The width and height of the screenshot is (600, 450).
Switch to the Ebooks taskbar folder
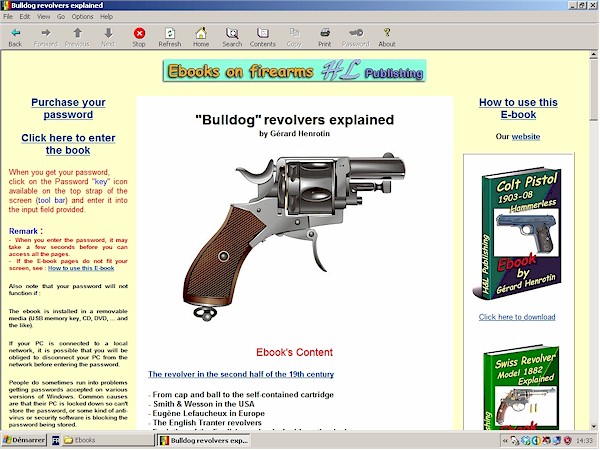click(108, 440)
